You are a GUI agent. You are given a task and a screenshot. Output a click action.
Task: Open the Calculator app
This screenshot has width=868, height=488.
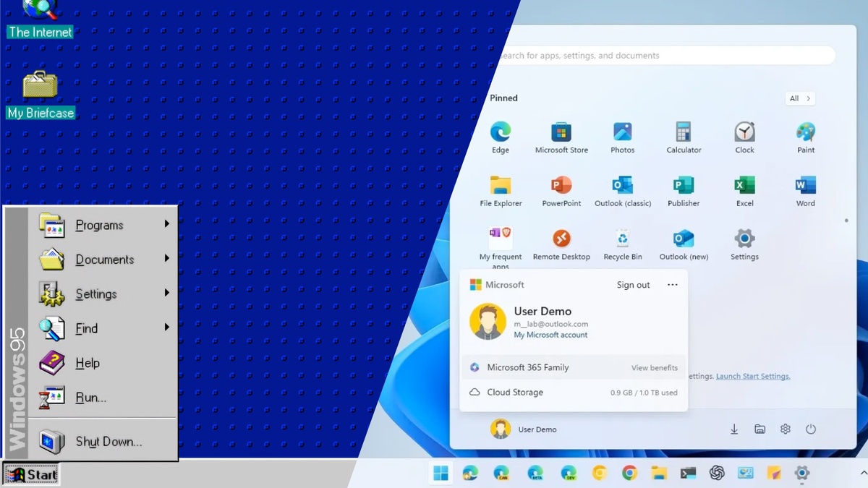(684, 137)
